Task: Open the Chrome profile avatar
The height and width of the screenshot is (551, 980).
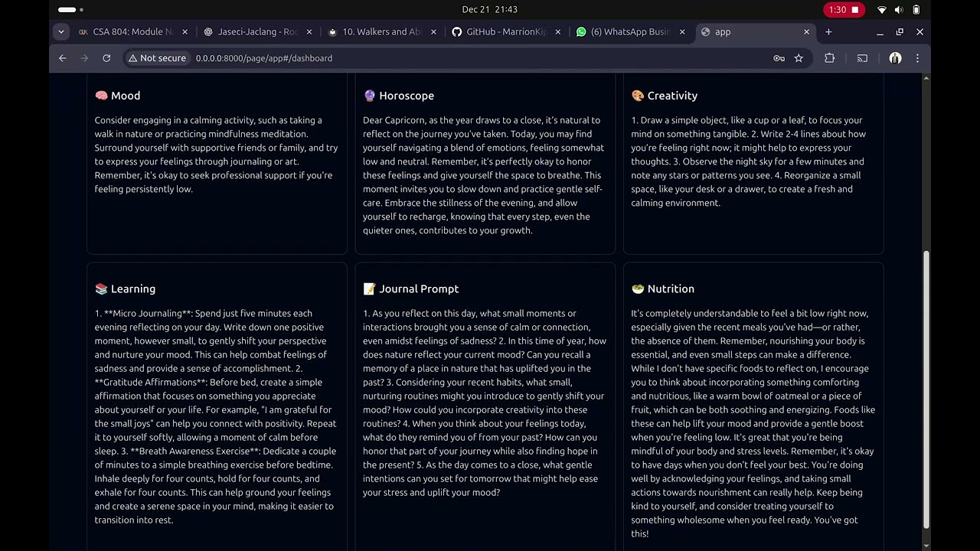Action: [x=895, y=58]
